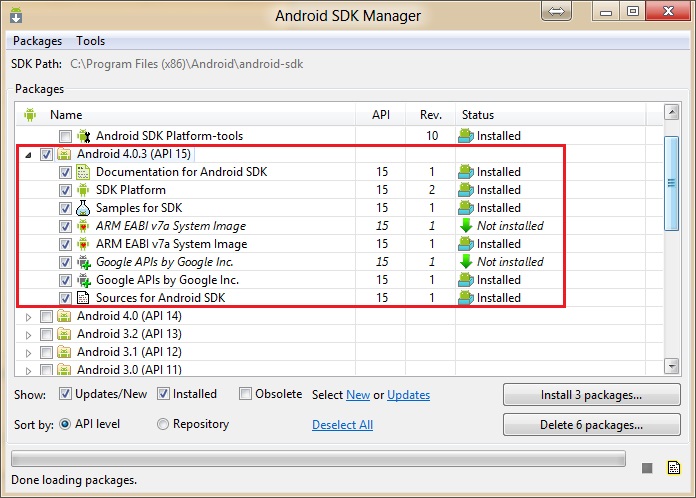Click the stop square icon beside progress bar

[647, 468]
